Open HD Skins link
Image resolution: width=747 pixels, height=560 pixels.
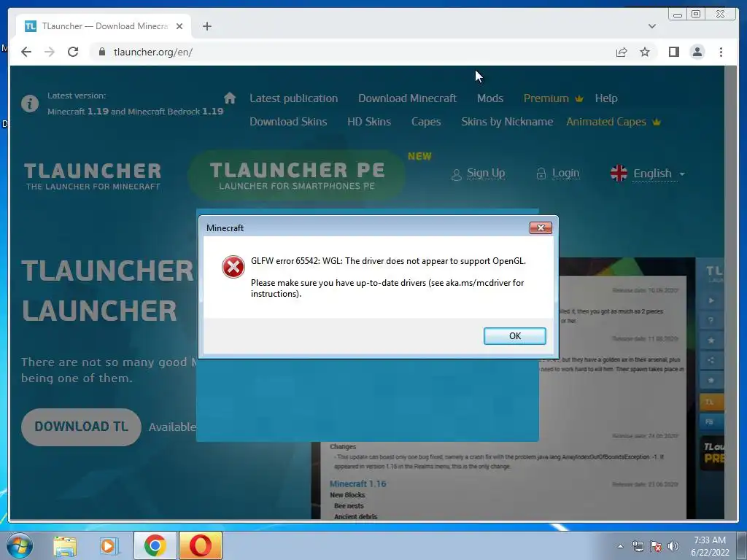click(x=368, y=122)
